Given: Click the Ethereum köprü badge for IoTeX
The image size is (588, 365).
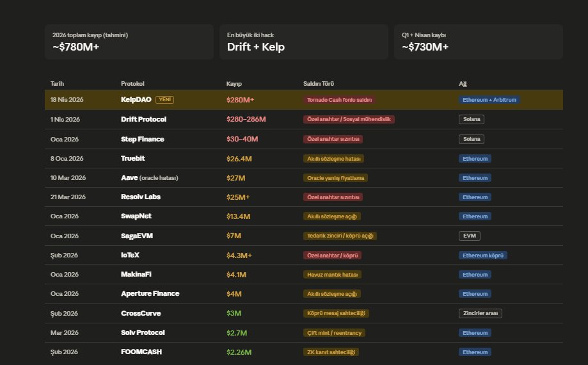Looking at the screenshot, I should point(483,255).
